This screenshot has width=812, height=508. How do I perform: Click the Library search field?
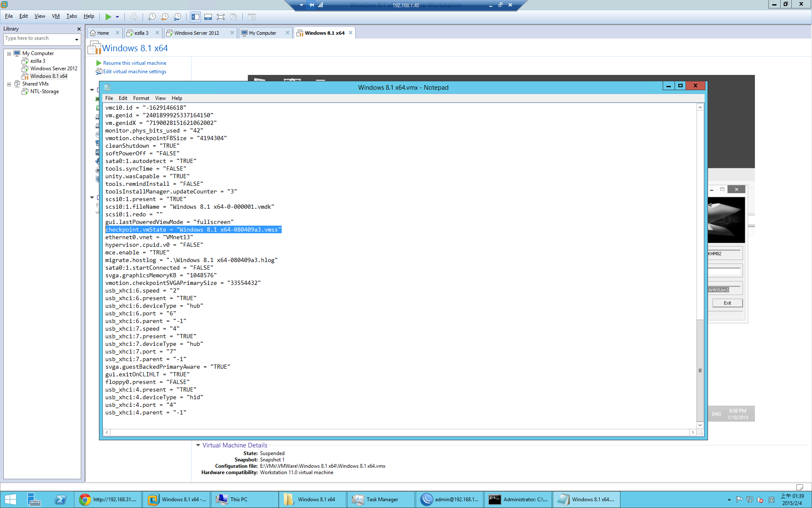coord(38,39)
